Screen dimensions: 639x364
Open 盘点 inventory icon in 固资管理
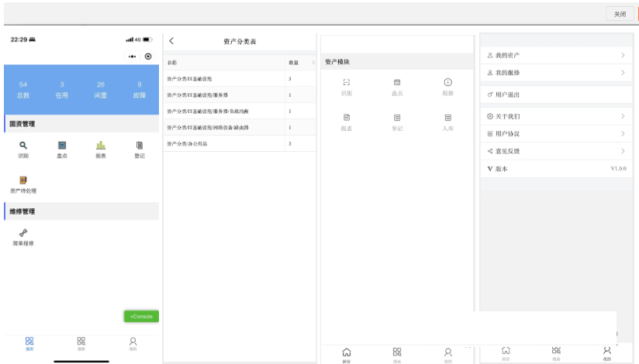coord(62,146)
